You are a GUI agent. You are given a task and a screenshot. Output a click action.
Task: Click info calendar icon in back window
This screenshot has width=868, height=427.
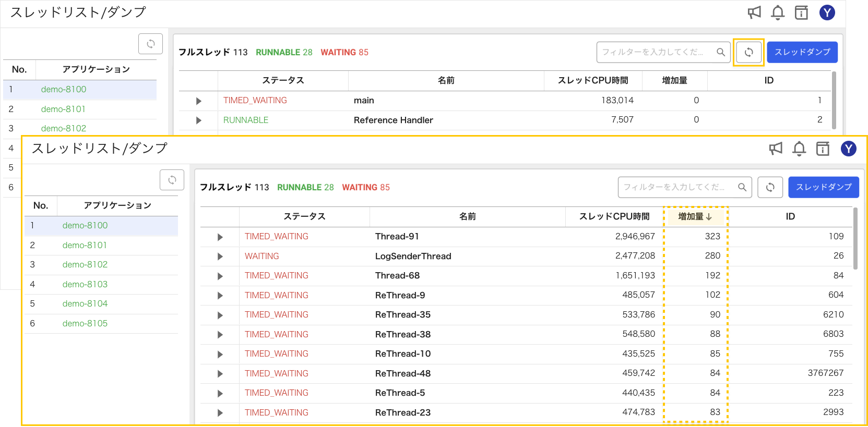[801, 13]
